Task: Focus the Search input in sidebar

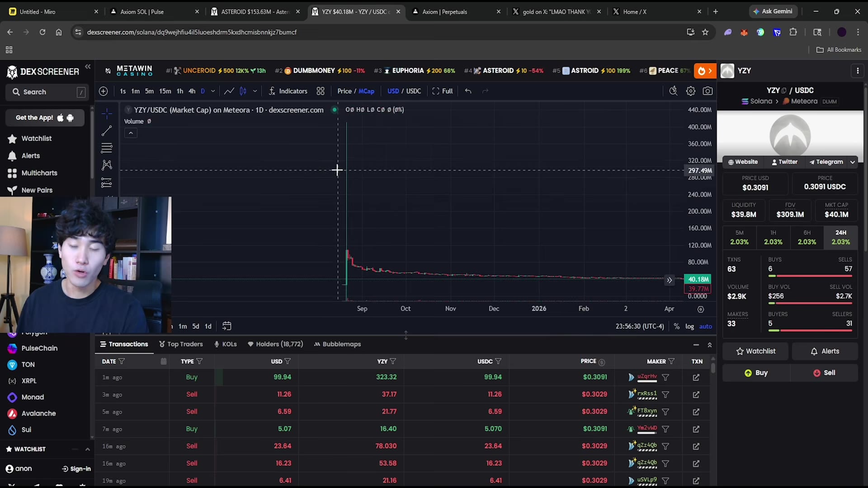Action: (46, 92)
